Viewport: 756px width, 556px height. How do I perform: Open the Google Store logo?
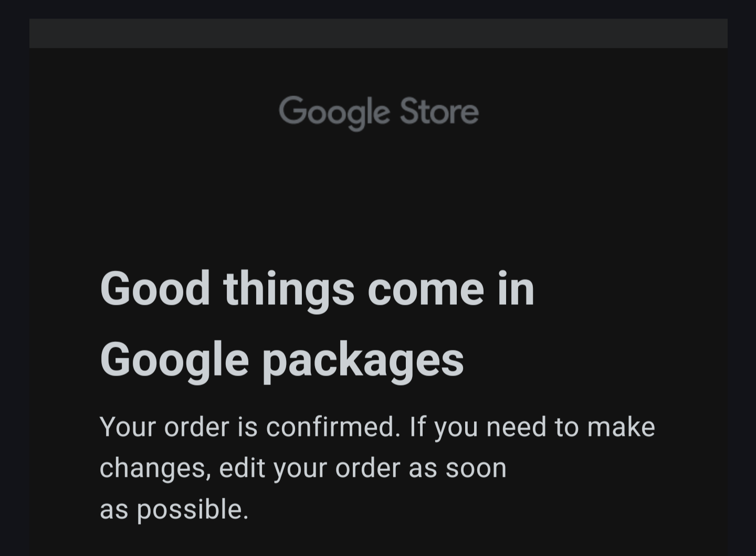(379, 112)
